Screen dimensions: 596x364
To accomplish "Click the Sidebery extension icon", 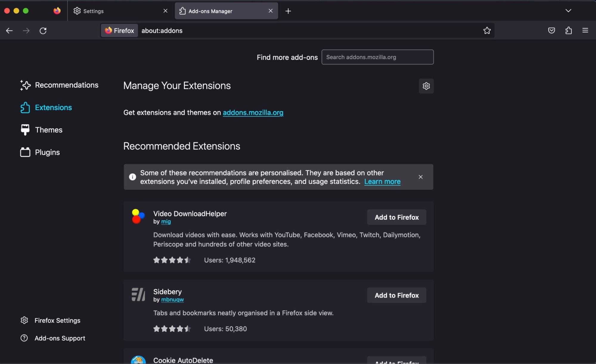I will (x=138, y=295).
